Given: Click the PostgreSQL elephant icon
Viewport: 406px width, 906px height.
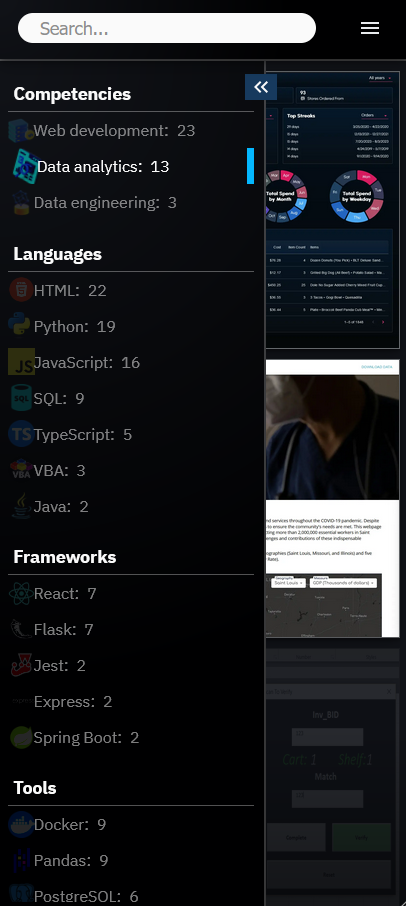Looking at the screenshot, I should coord(21,895).
